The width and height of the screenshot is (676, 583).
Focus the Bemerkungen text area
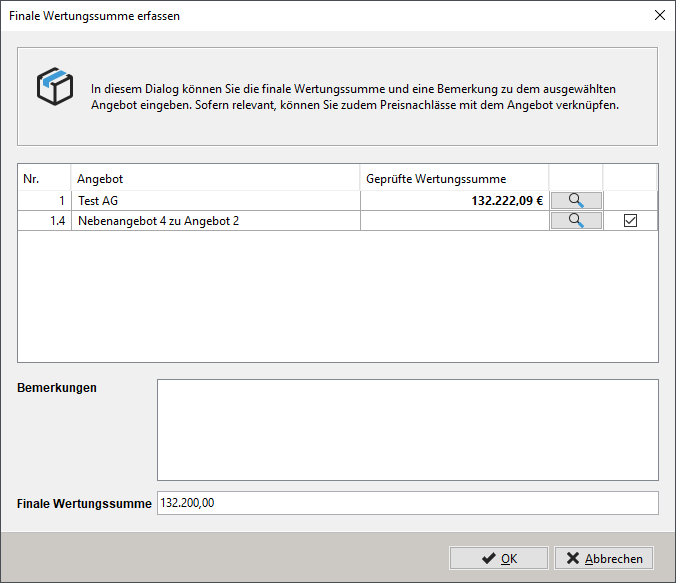[408, 430]
